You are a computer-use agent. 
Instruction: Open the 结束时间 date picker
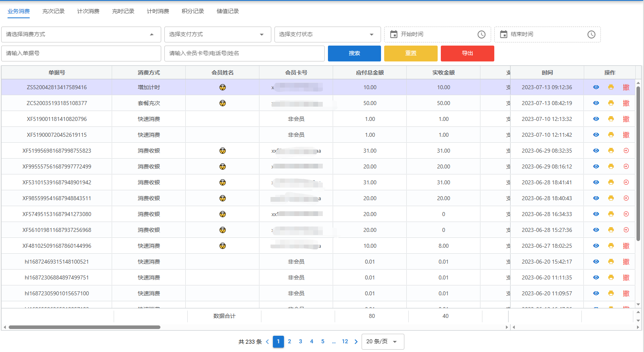(547, 34)
